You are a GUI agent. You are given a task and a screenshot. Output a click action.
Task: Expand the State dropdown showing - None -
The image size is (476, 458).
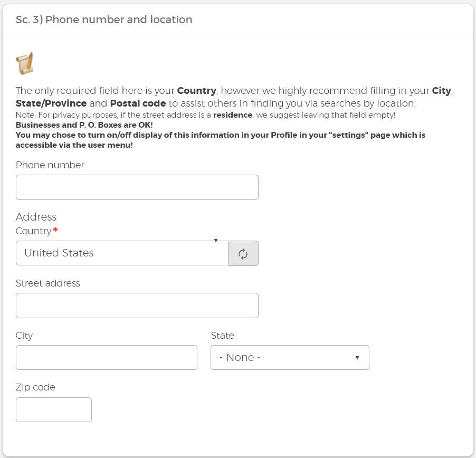(289, 358)
